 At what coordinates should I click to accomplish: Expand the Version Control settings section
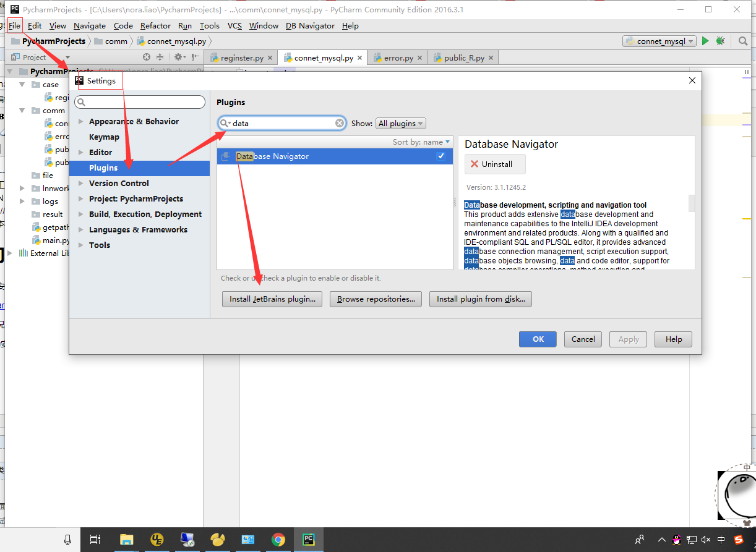(80, 183)
